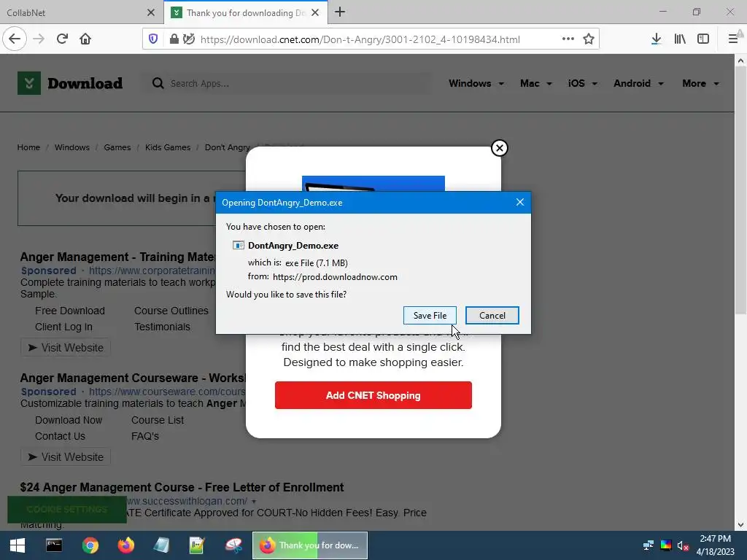This screenshot has width=747, height=560.
Task: Open tracking protection shield icon
Action: tap(153, 39)
